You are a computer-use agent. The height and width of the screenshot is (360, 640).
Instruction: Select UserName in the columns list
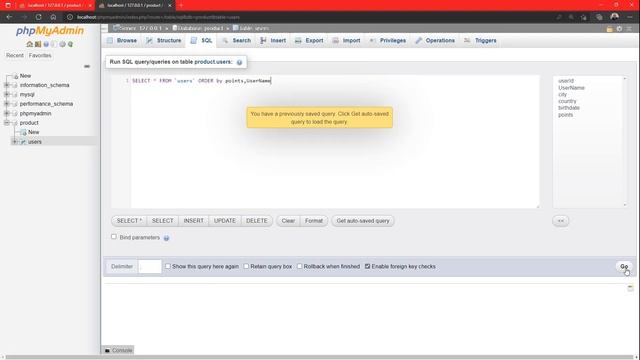tap(571, 88)
